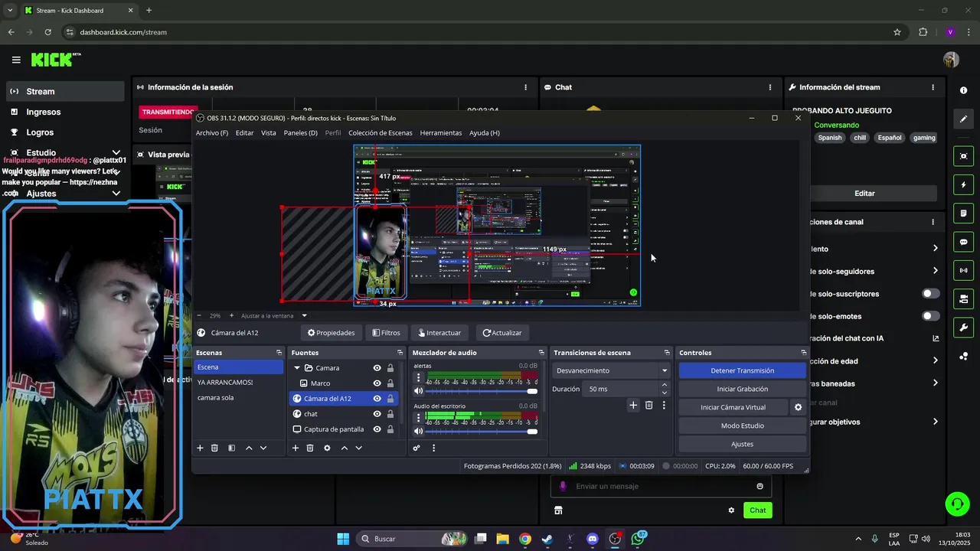Open preview zoom 29% dropdown arrow
This screenshot has width=980, height=551.
pyautogui.click(x=304, y=315)
